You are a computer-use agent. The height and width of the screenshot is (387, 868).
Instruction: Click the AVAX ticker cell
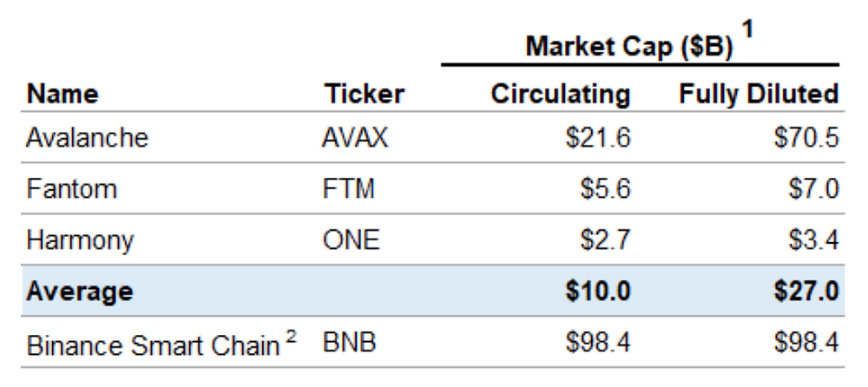tap(355, 137)
